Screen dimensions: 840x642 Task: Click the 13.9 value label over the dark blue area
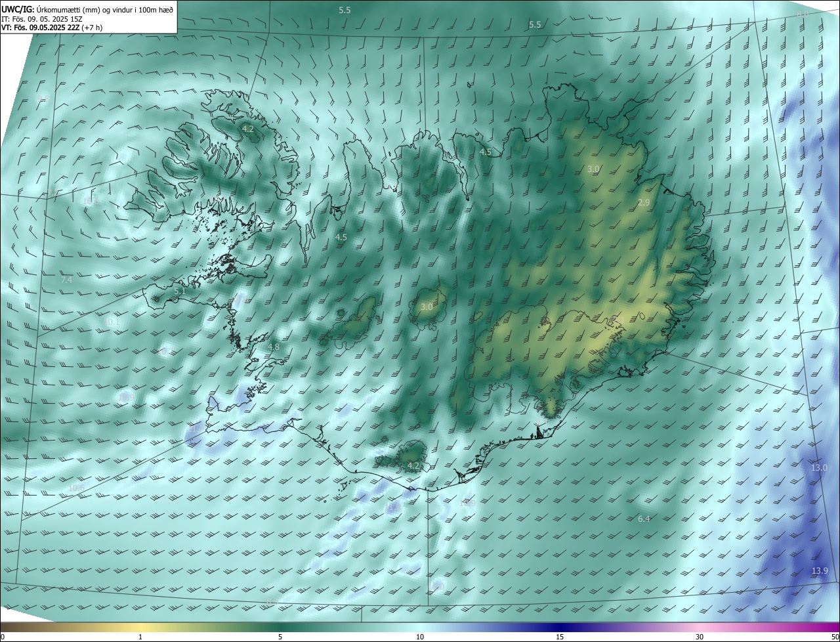click(x=820, y=570)
